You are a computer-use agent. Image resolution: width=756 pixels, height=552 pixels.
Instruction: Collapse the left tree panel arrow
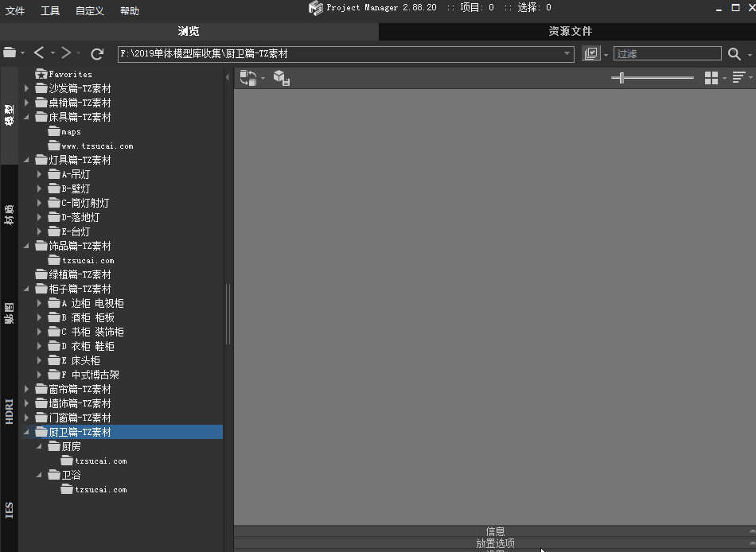pyautogui.click(x=228, y=77)
